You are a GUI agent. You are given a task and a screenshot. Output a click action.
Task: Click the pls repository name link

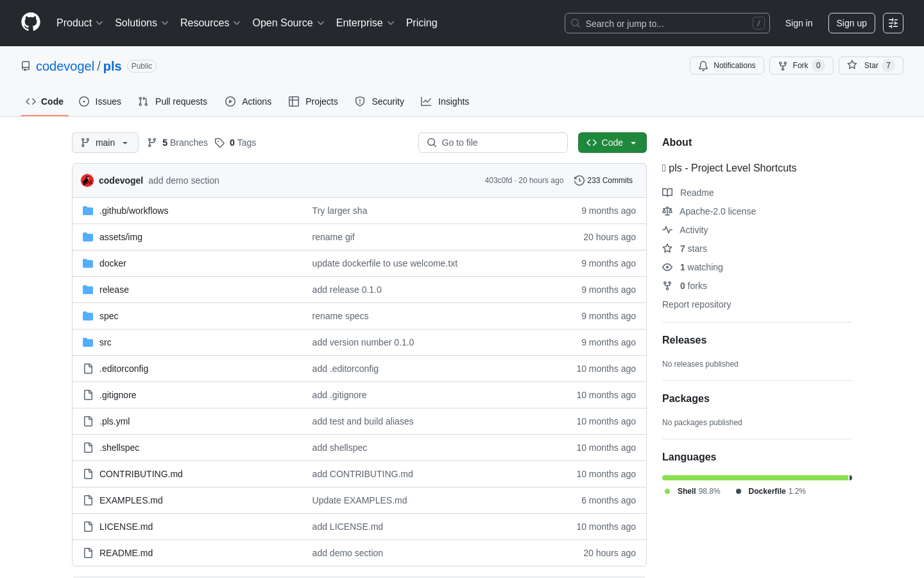(x=112, y=66)
